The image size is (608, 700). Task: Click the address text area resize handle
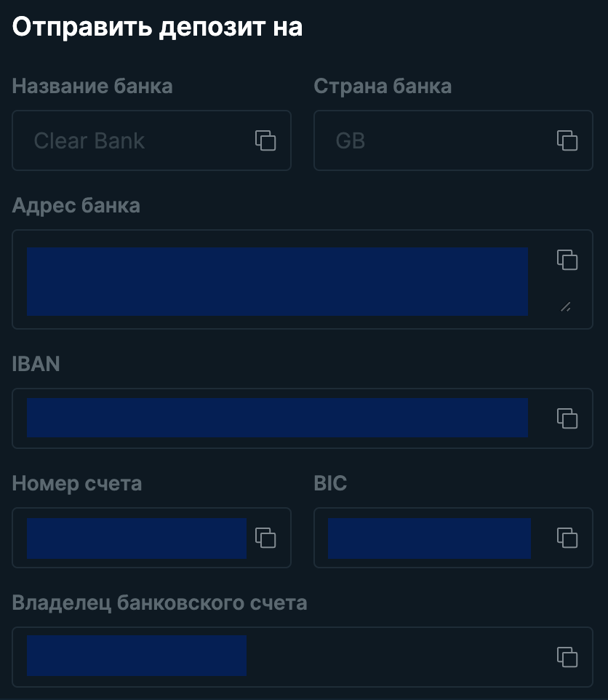(566, 307)
